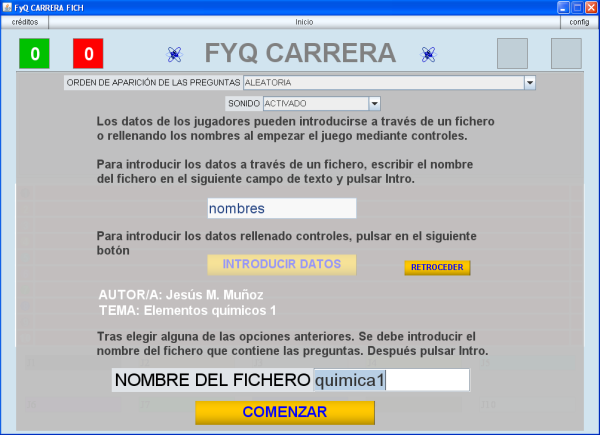This screenshot has height=435, width=600.
Task: Open the ORDEN DE APARICIÓN dropdown set to ALEATORIA
Action: (x=530, y=82)
